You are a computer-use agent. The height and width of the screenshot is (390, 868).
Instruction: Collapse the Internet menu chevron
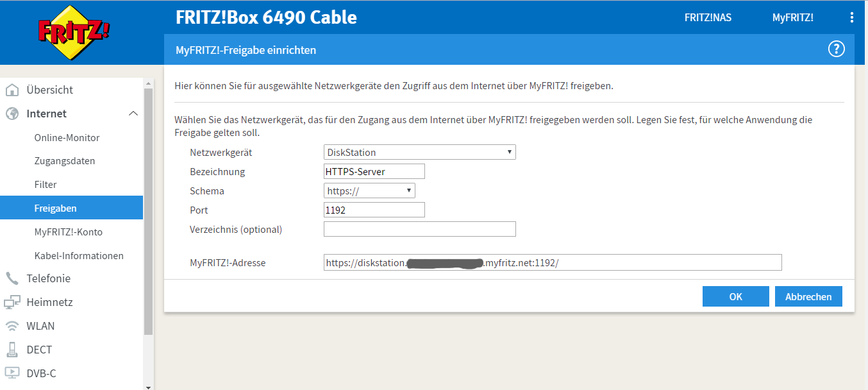coord(133,114)
